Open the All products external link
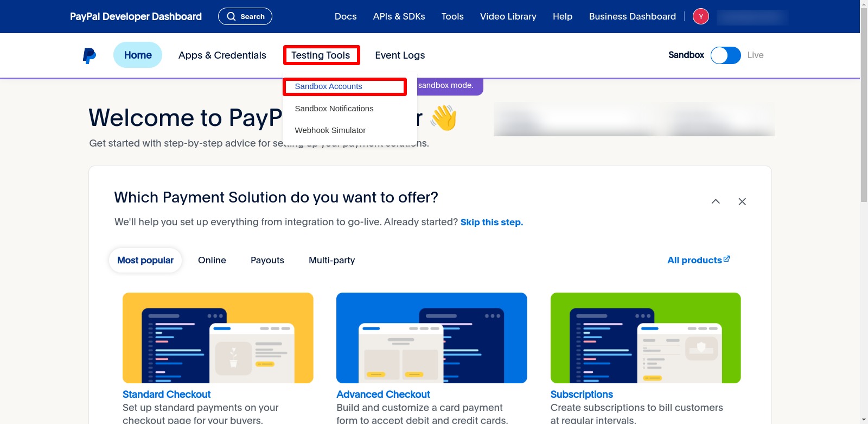Image resolution: width=868 pixels, height=424 pixels. pos(698,260)
